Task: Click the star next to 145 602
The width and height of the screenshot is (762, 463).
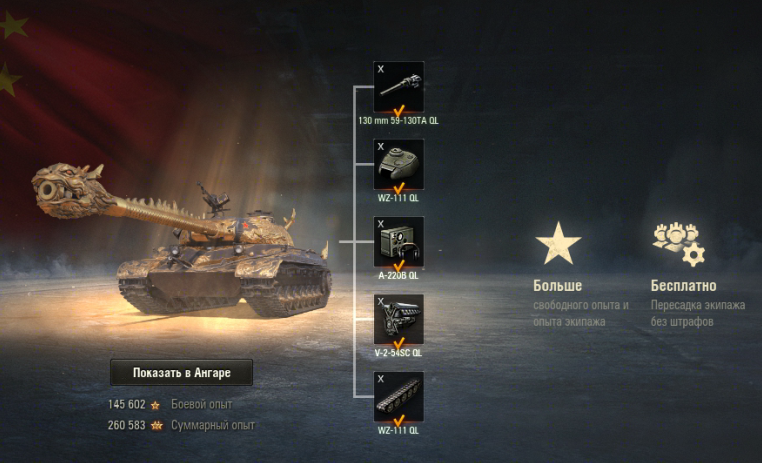Action: (x=155, y=405)
